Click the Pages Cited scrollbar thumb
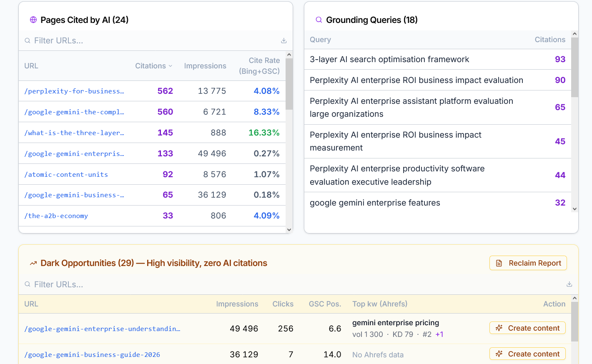Screen dimensions: 592x364 coord(289,84)
